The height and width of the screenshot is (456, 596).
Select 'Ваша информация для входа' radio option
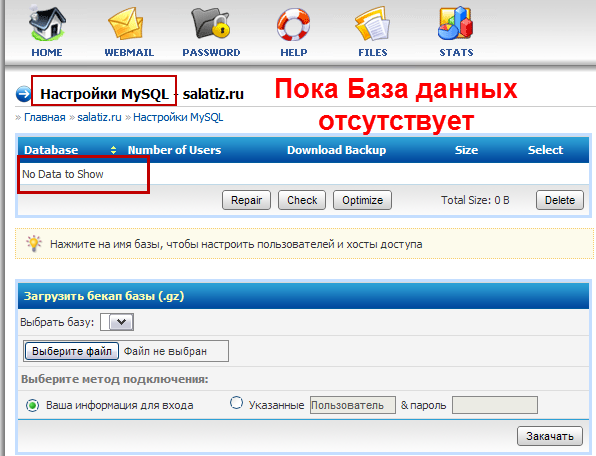[33, 405]
